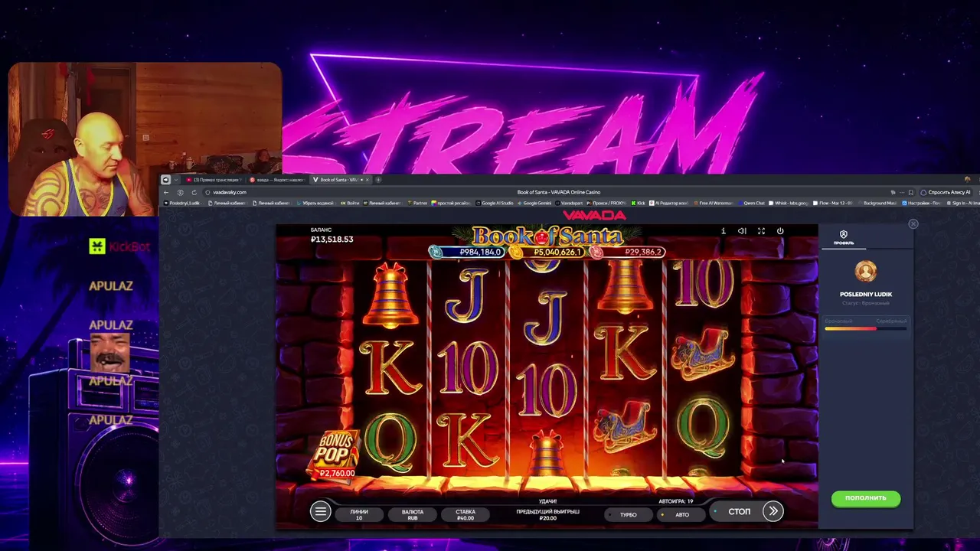Click the gold jackpot gem icon
The image size is (980, 551).
[516, 252]
